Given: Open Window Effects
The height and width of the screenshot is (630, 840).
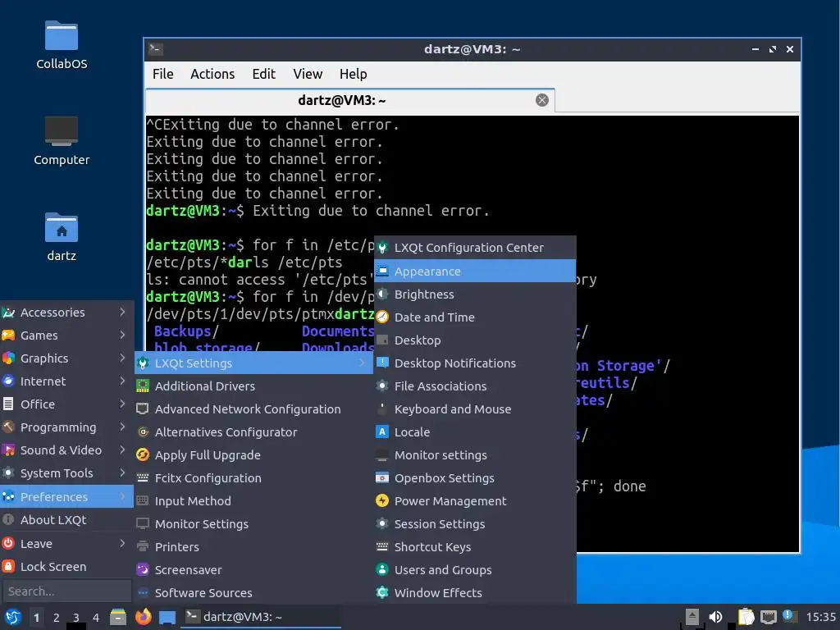Looking at the screenshot, I should tap(475, 593).
